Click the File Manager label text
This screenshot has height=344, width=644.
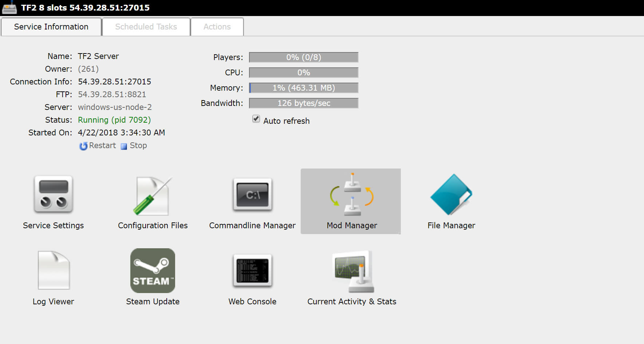(451, 226)
